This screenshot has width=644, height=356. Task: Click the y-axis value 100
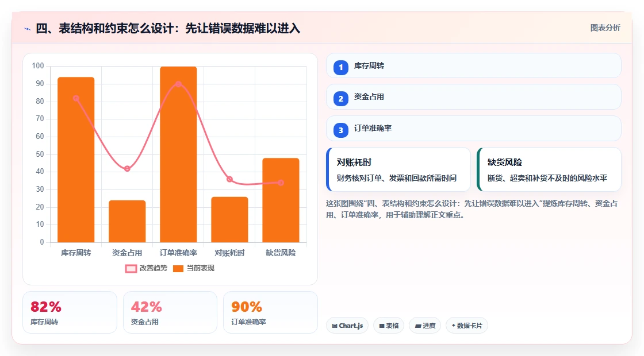[38, 66]
